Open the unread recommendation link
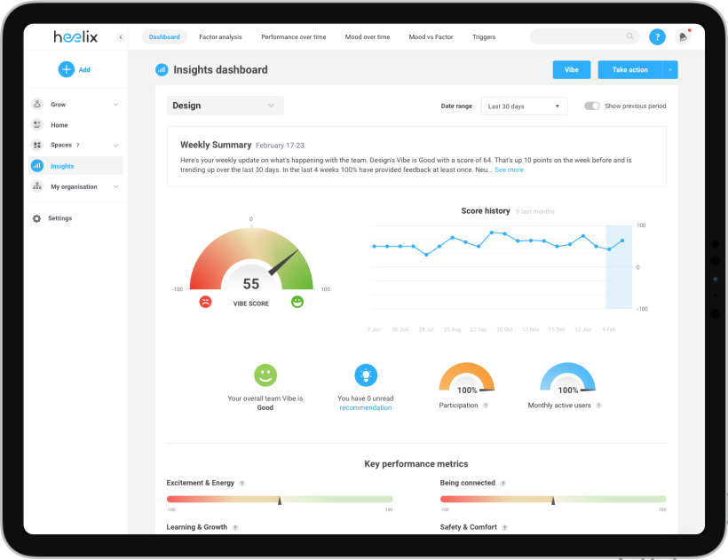The width and height of the screenshot is (728, 560). 366,408
